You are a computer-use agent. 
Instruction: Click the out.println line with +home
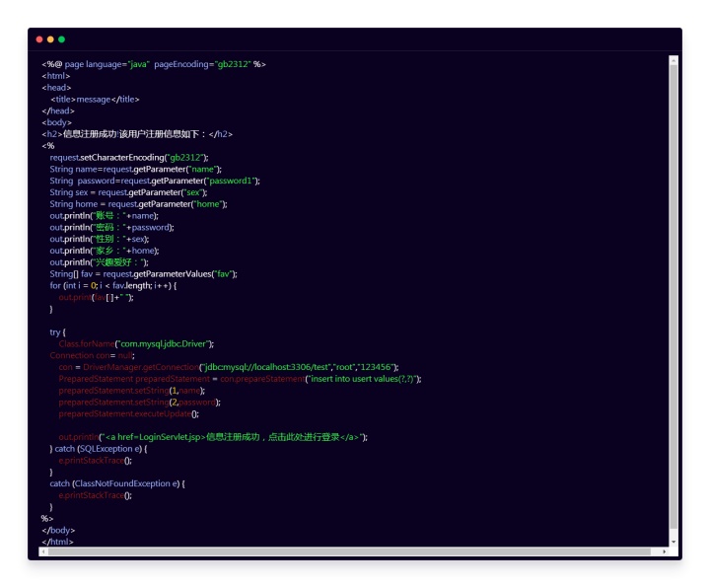click(x=105, y=251)
